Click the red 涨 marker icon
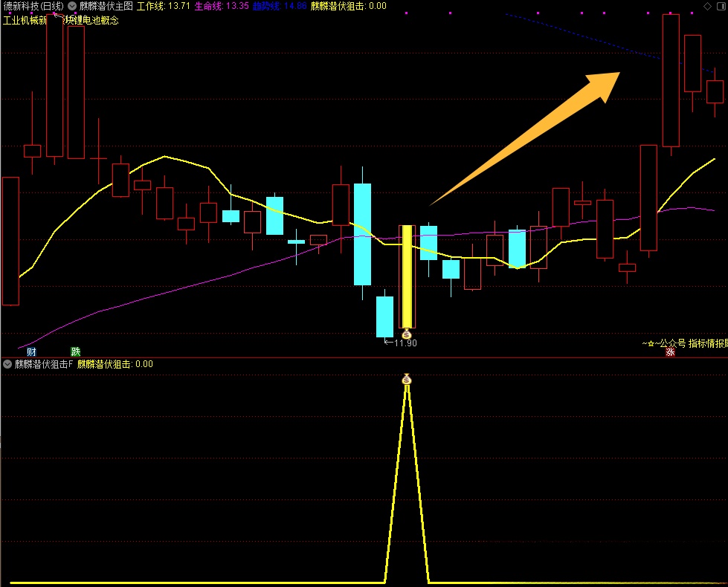 (x=670, y=352)
